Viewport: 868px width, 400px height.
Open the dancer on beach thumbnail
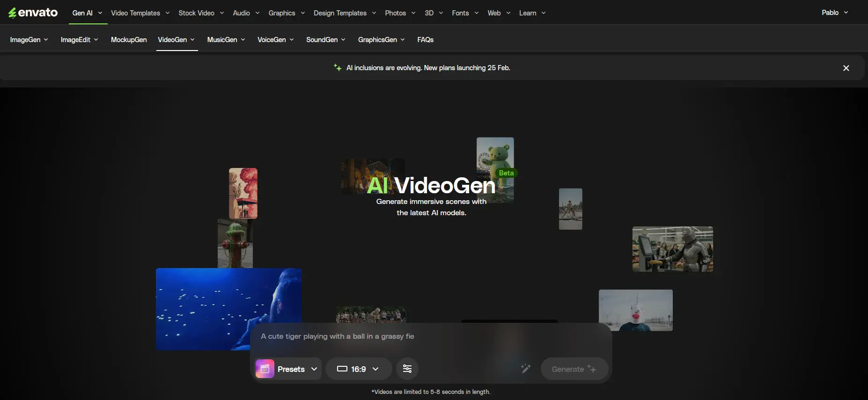pyautogui.click(x=571, y=209)
